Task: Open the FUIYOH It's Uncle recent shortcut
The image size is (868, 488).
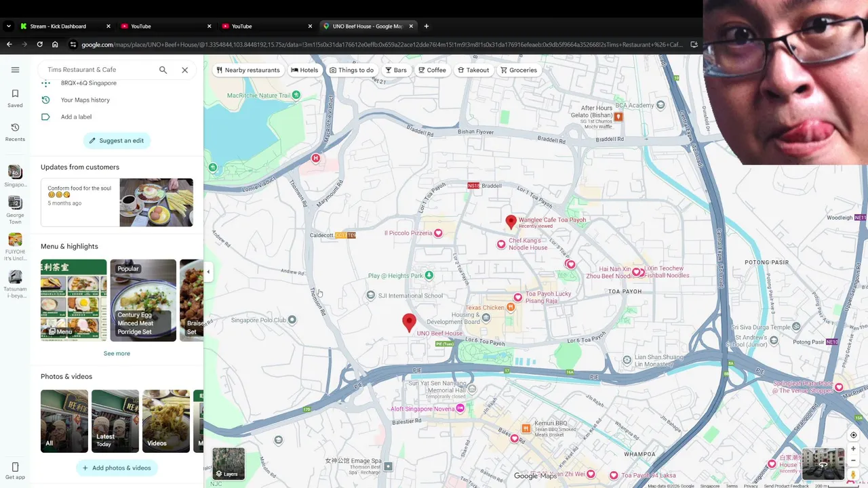Action: [15, 247]
